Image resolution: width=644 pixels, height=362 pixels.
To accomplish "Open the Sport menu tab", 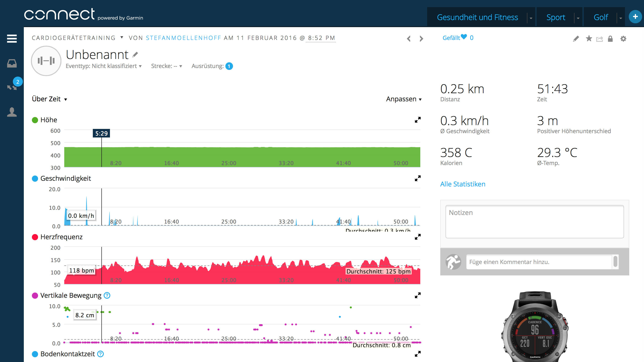I will tap(555, 17).
